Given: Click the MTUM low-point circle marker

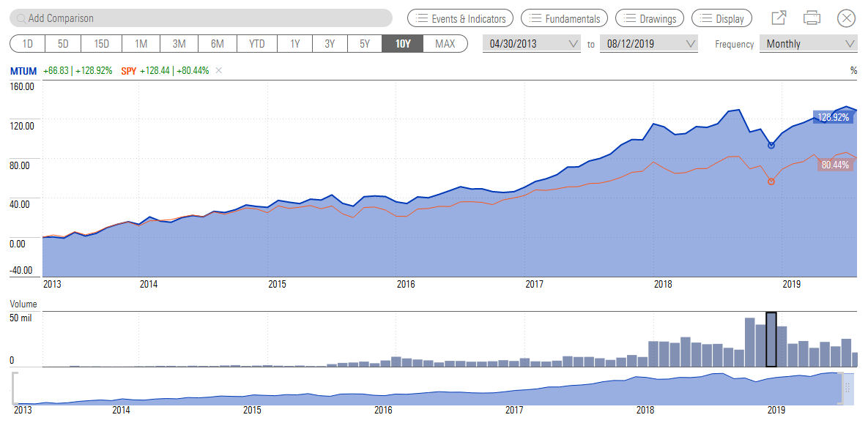Looking at the screenshot, I should [x=771, y=146].
